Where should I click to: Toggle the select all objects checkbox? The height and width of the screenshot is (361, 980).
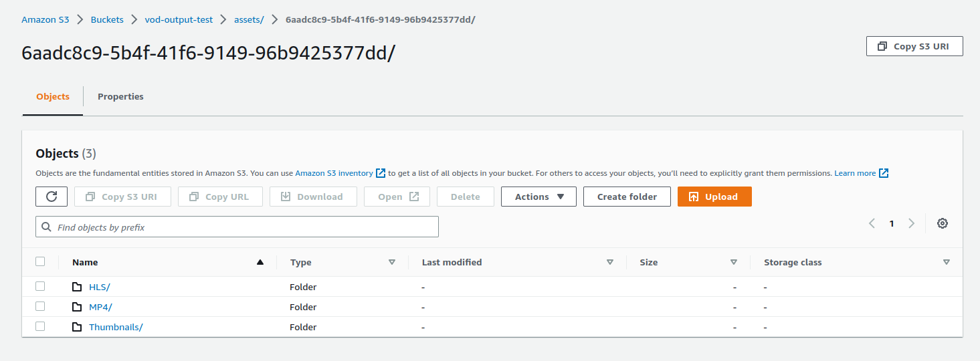tap(40, 261)
